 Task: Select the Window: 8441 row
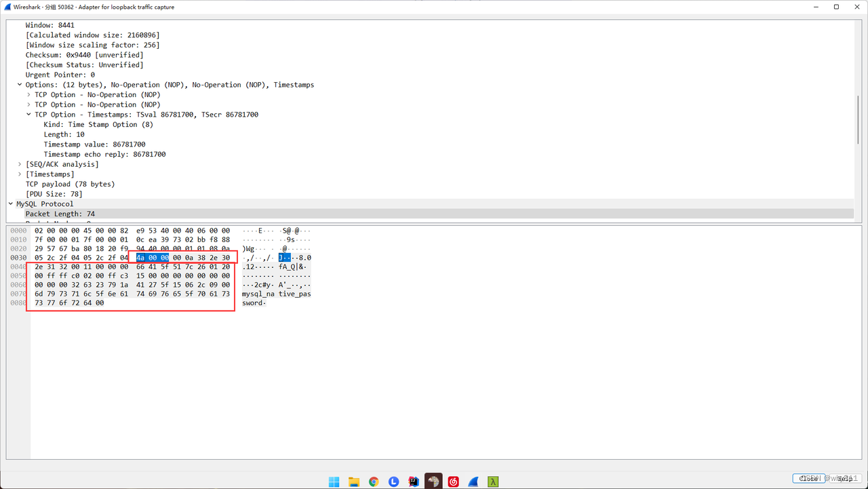pyautogui.click(x=430, y=25)
